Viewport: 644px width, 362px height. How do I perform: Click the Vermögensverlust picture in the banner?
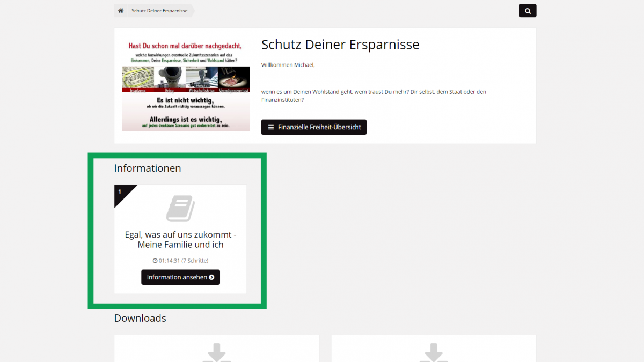click(233, 77)
